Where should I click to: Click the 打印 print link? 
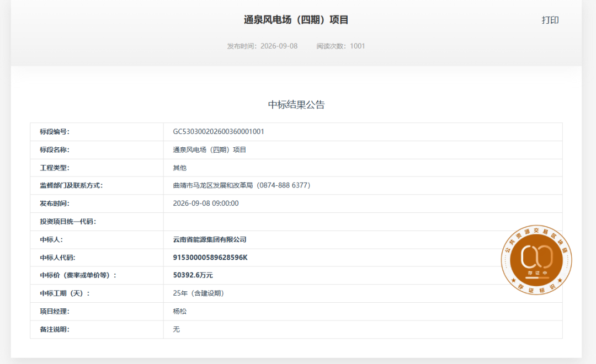click(x=550, y=20)
